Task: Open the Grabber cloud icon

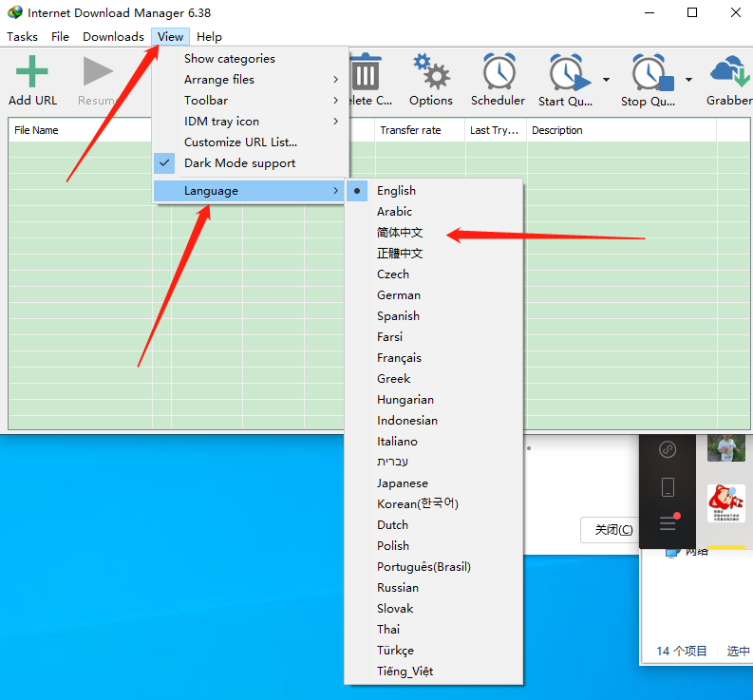Action: pos(730,72)
